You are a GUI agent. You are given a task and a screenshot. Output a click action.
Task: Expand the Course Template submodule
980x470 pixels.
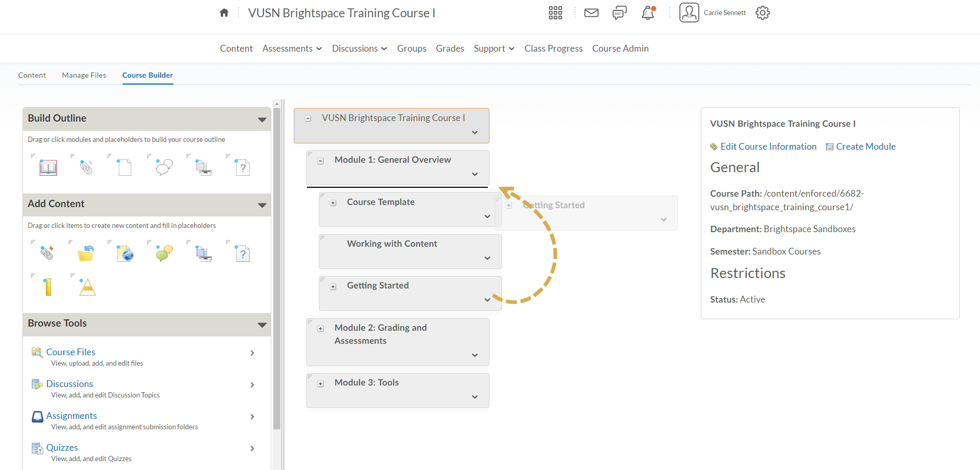click(333, 203)
